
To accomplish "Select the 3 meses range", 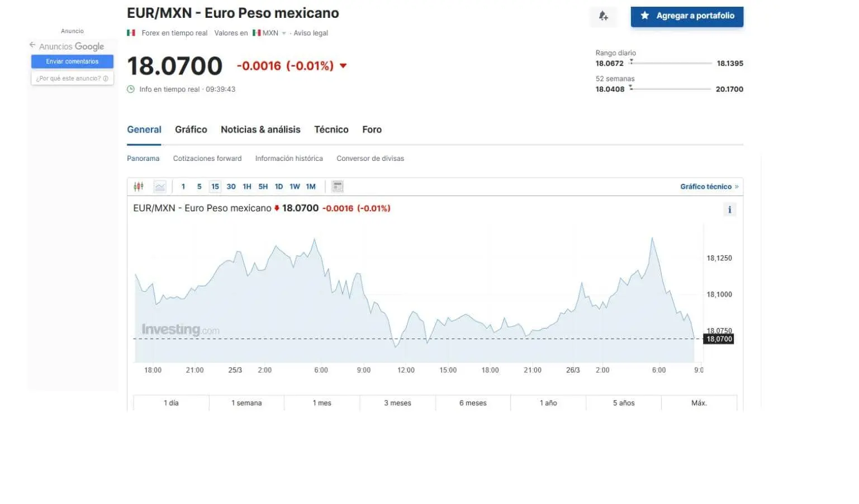I will point(397,403).
